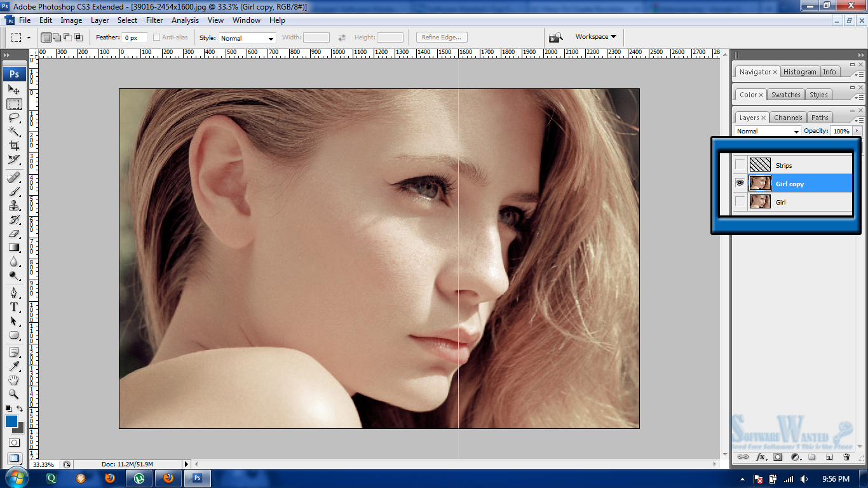This screenshot has height=488, width=868.
Task: Show the Girl layer visibility
Action: tap(740, 202)
